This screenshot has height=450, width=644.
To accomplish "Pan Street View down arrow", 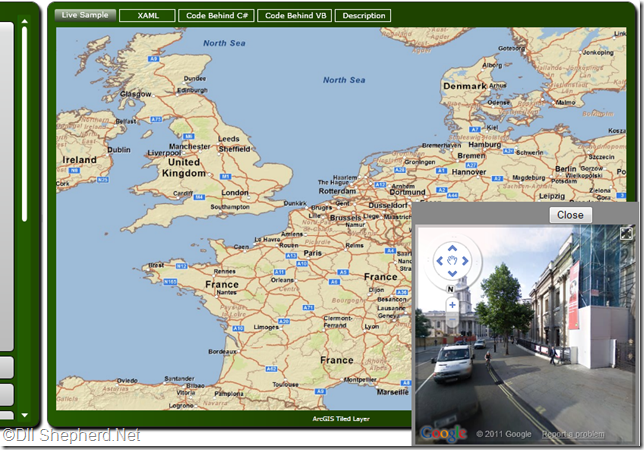I will pos(452,273).
